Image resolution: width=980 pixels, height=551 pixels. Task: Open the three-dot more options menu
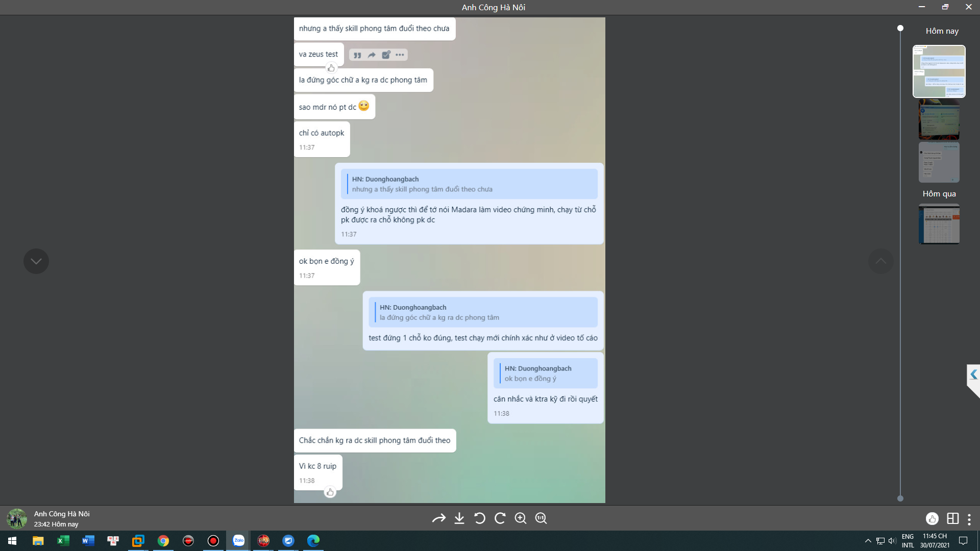(x=969, y=519)
